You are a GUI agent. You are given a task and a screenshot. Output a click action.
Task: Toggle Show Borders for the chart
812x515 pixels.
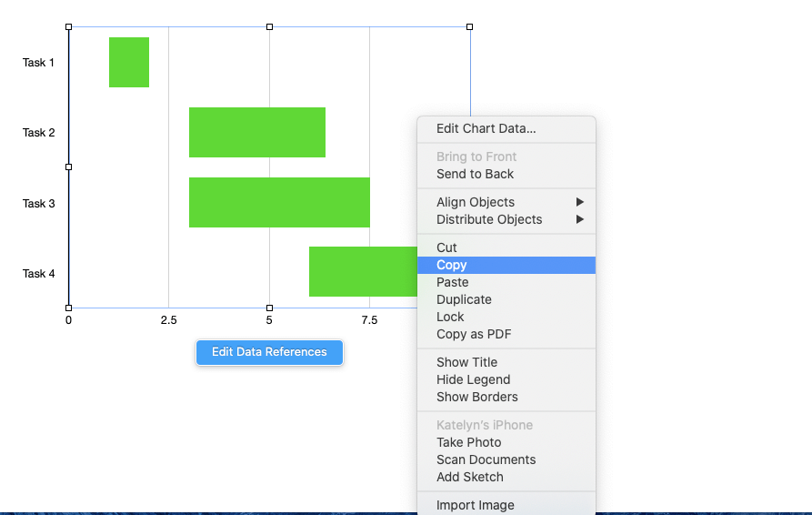point(476,397)
